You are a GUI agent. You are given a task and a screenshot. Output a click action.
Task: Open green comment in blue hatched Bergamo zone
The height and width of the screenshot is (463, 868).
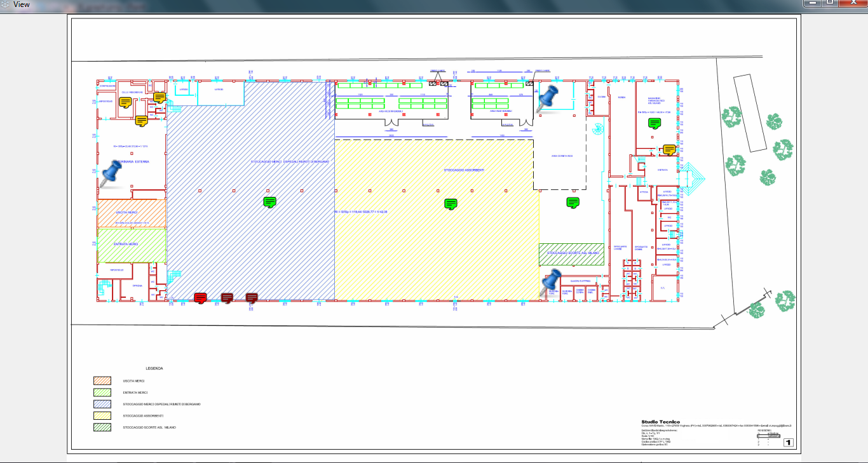270,203
